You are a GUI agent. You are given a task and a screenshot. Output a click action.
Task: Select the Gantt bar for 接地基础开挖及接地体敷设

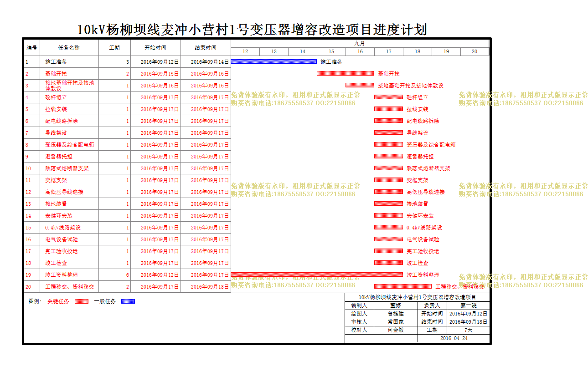click(x=360, y=85)
